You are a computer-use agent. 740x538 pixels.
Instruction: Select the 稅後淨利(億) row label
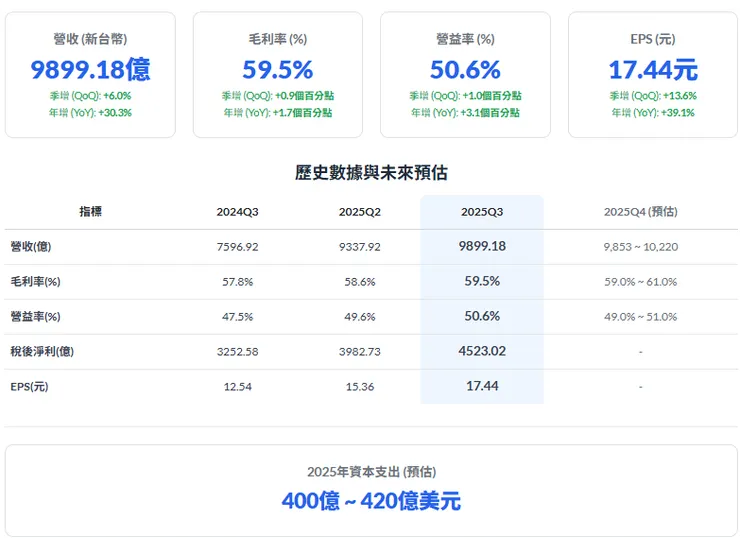tap(42, 352)
